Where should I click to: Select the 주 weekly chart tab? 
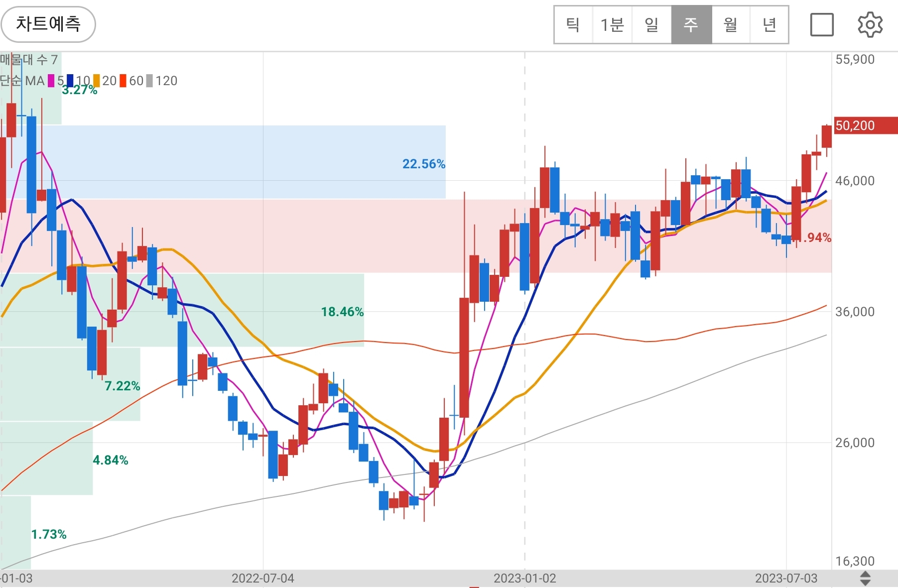691,24
